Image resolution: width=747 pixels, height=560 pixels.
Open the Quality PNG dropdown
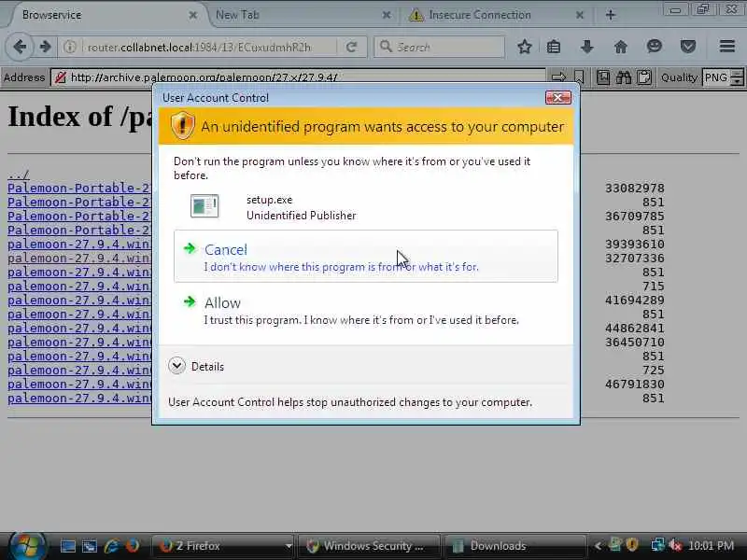click(723, 77)
